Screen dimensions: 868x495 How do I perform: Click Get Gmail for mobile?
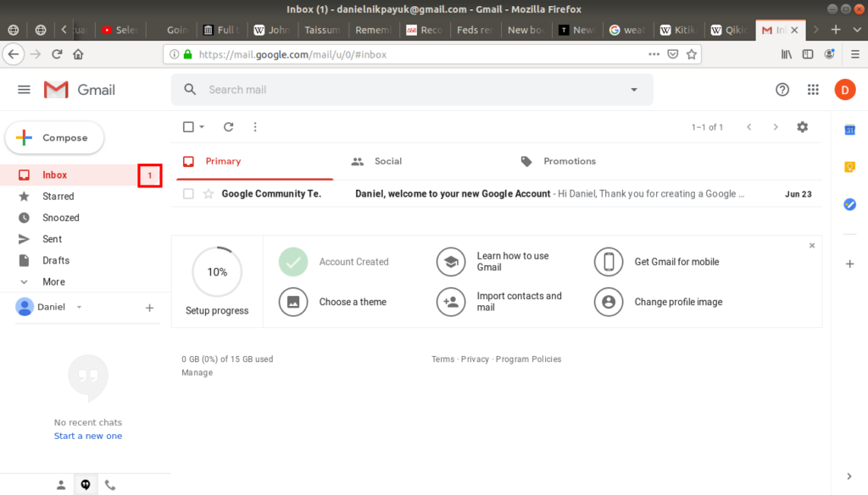pyautogui.click(x=657, y=261)
